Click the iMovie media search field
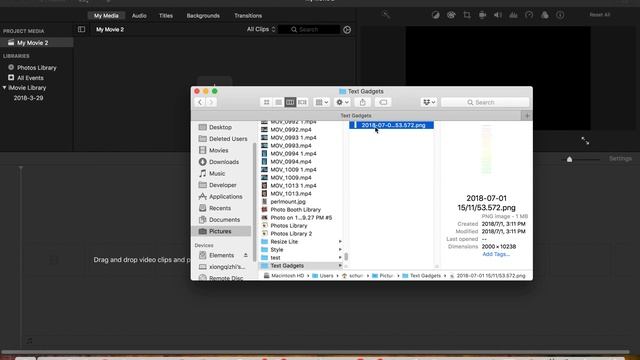Screen dimensions: 640x360 309,29
